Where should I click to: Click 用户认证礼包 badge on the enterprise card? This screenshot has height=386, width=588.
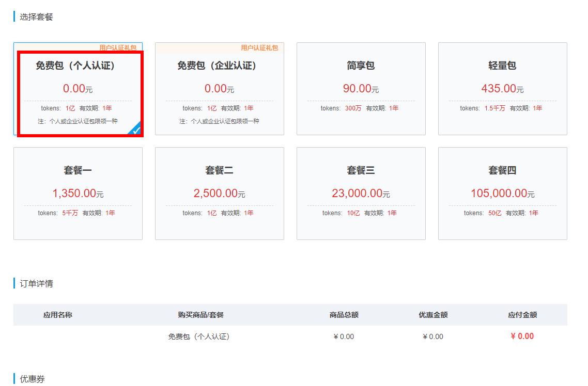click(x=259, y=48)
